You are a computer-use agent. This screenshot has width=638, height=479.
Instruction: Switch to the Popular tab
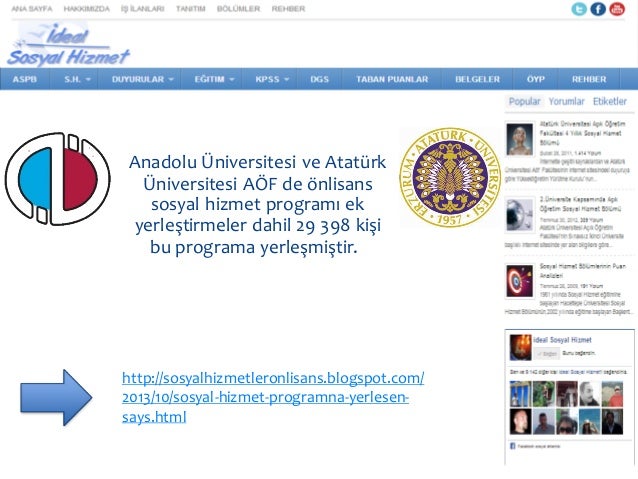pyautogui.click(x=524, y=101)
